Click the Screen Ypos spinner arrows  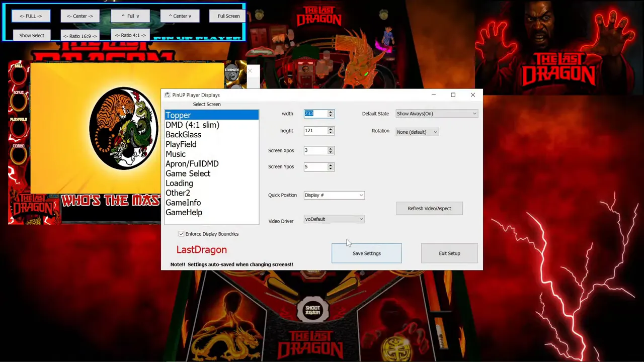coord(331,166)
